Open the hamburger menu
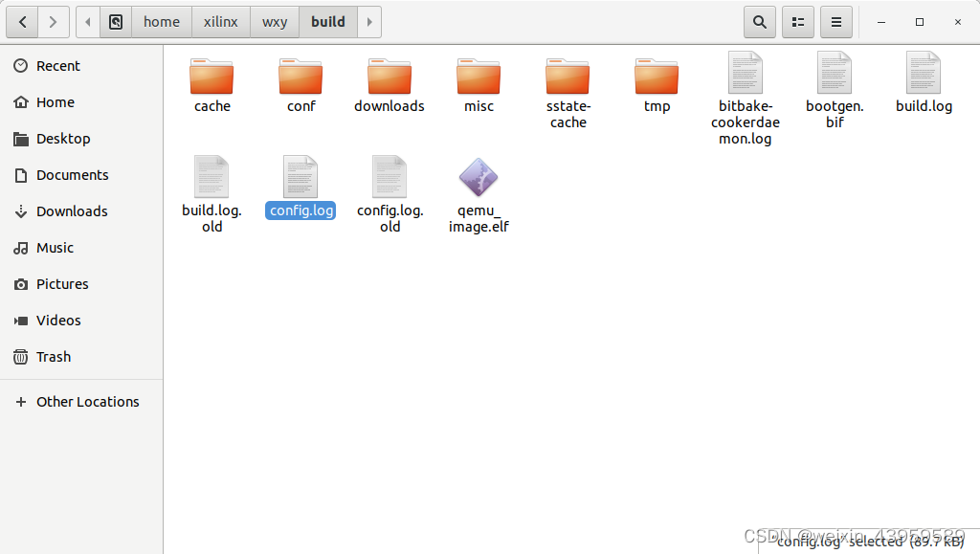Screen dimensions: 980x554 pyautogui.click(x=835, y=21)
